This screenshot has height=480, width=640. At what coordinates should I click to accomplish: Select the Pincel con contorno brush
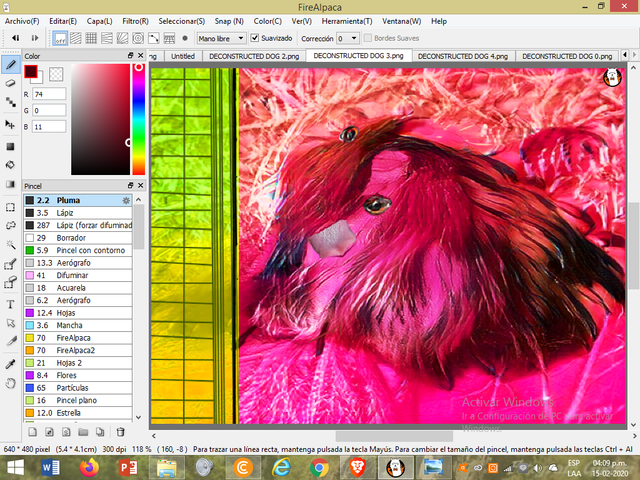[x=78, y=250]
